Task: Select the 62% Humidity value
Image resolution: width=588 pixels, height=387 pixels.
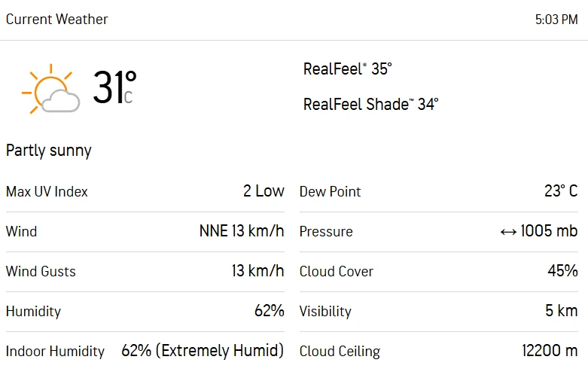Action: click(x=270, y=310)
